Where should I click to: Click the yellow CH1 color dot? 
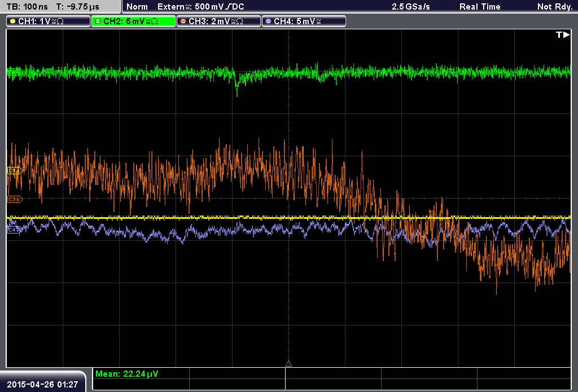[x=13, y=21]
